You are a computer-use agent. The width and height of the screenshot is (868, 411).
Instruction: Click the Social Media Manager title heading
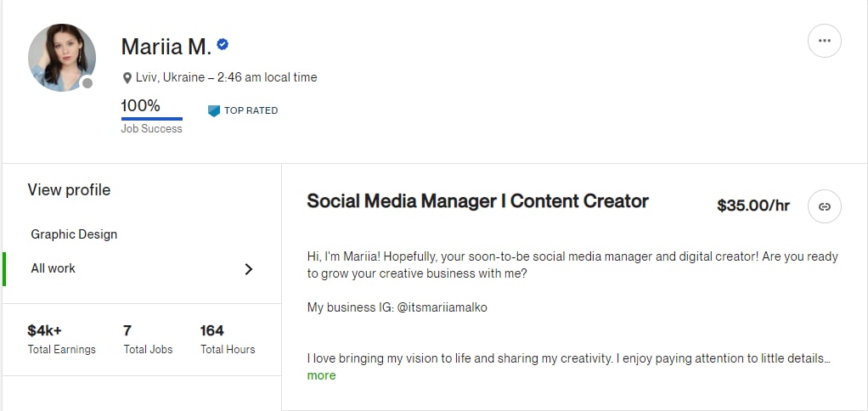pyautogui.click(x=477, y=201)
